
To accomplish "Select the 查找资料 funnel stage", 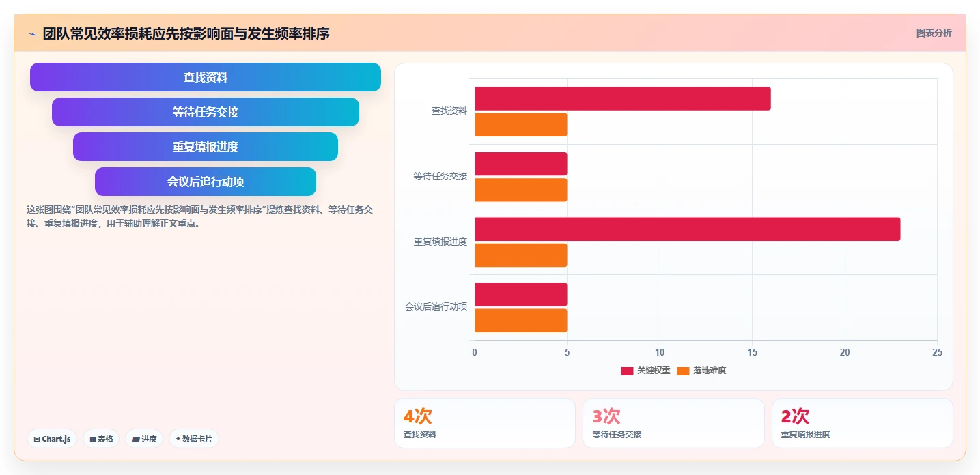I will click(x=206, y=77).
